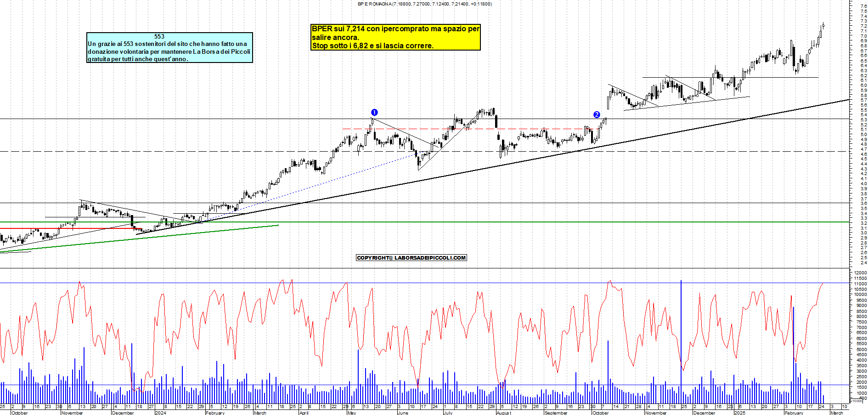Click the 12000 value on indicator axis
The height and width of the screenshot is (415, 868).
click(860, 273)
